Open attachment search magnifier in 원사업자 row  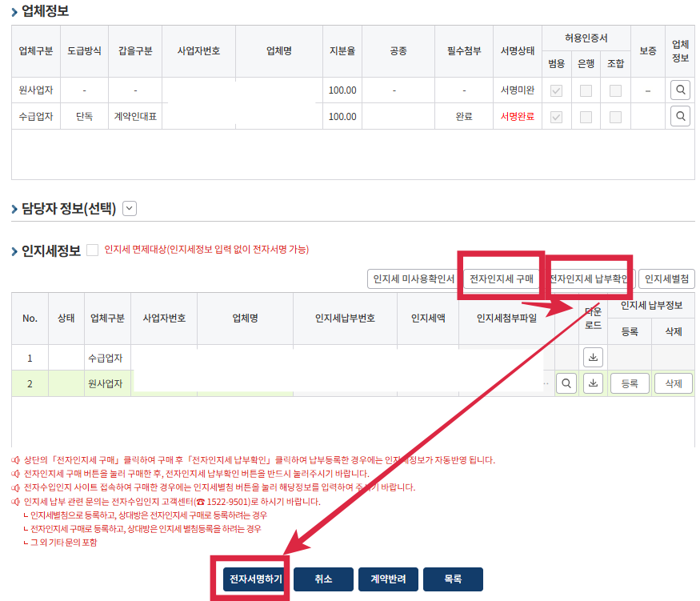coord(566,383)
